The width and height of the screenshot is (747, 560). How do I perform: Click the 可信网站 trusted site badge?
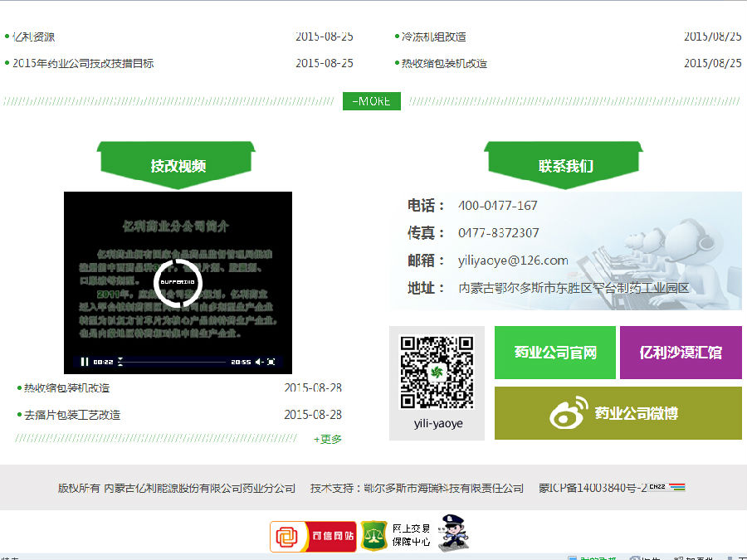(x=315, y=536)
